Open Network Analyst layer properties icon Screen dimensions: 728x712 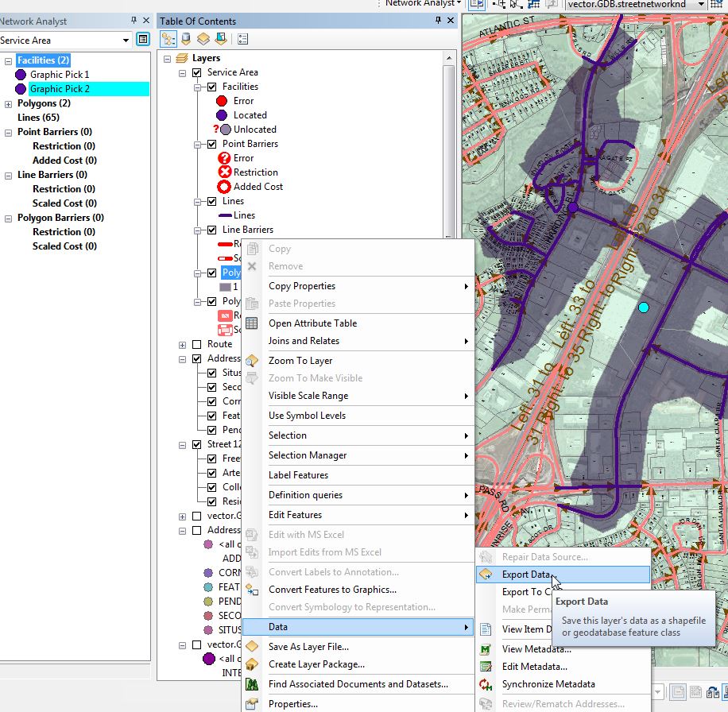tap(143, 40)
